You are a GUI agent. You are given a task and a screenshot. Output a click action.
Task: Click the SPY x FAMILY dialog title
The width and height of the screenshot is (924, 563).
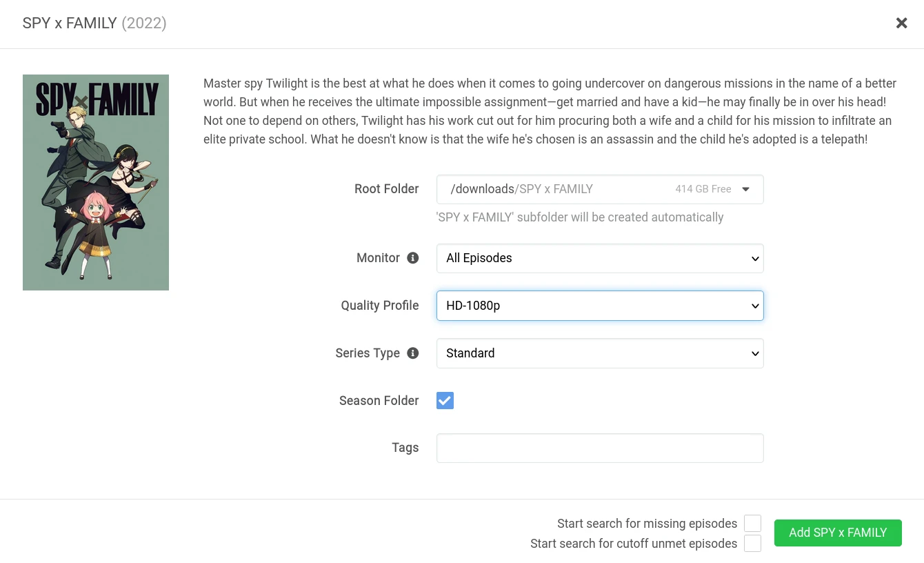[70, 23]
